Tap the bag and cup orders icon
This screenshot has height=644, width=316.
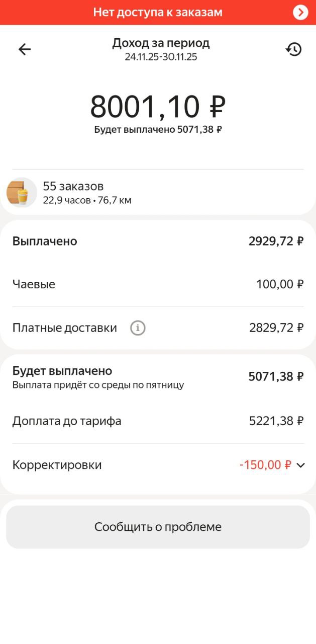coord(21,193)
